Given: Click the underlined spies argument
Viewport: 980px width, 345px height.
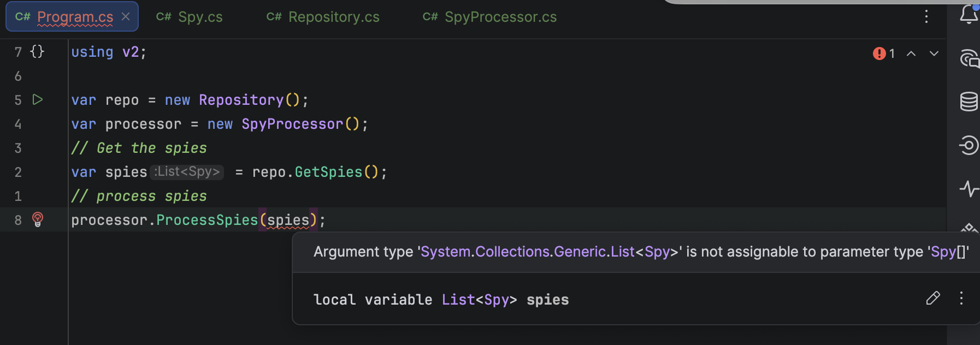Looking at the screenshot, I should 288,220.
